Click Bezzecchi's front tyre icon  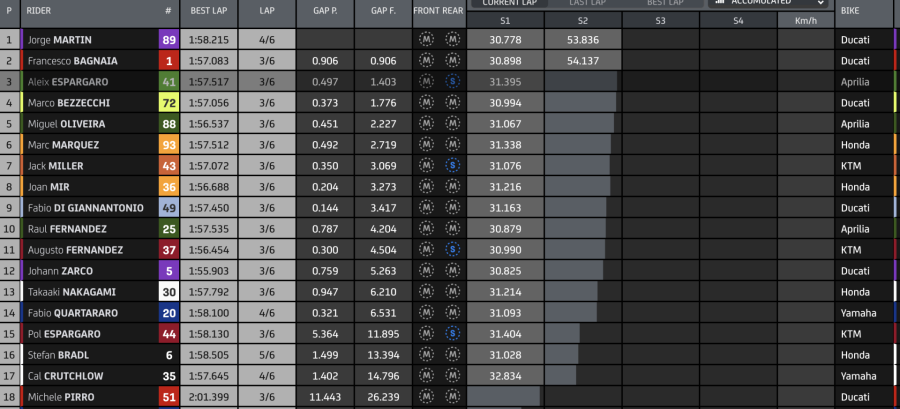426,103
